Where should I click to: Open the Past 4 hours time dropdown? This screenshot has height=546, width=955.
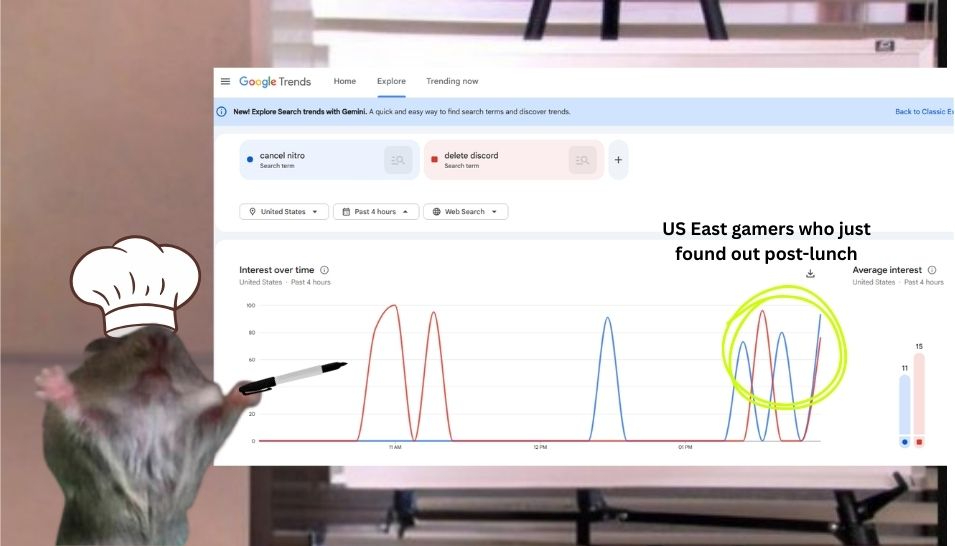375,212
